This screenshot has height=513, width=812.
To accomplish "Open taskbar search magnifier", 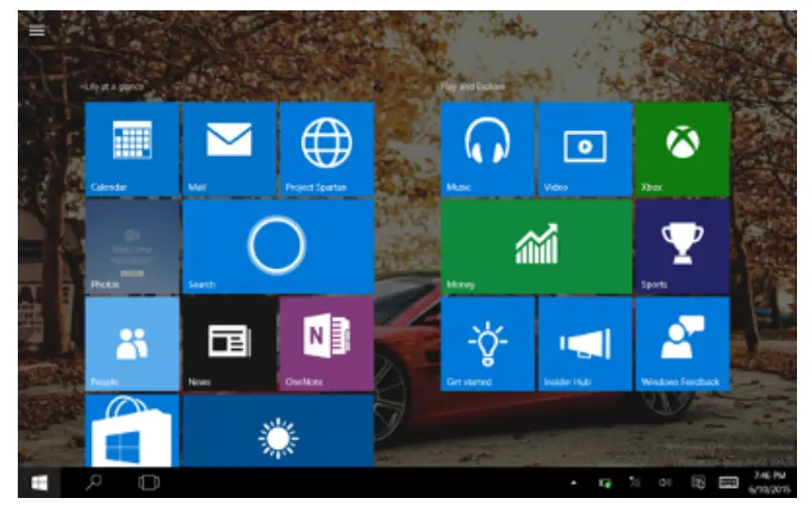I will 94,482.
